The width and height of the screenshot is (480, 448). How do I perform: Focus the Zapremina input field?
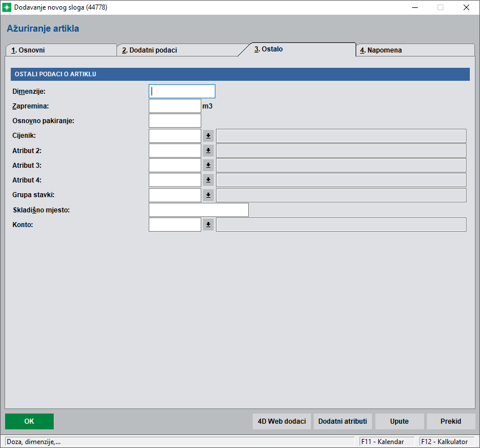(175, 106)
